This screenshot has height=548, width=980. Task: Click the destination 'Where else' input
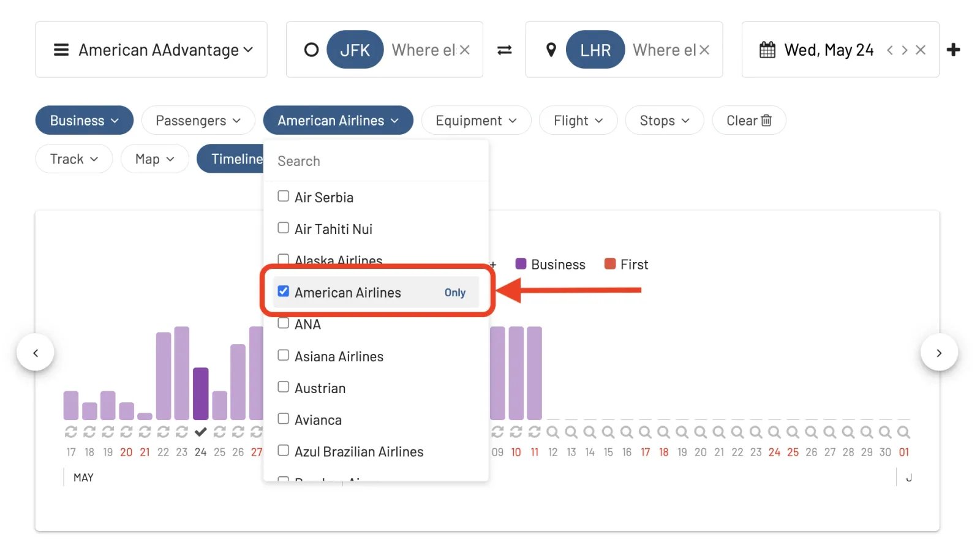(x=664, y=50)
